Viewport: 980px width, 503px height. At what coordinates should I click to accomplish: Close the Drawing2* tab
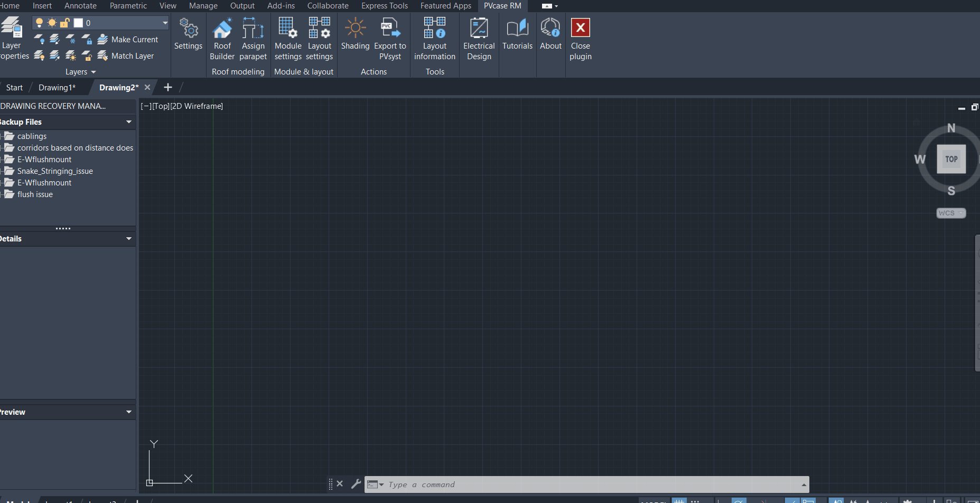coord(147,88)
